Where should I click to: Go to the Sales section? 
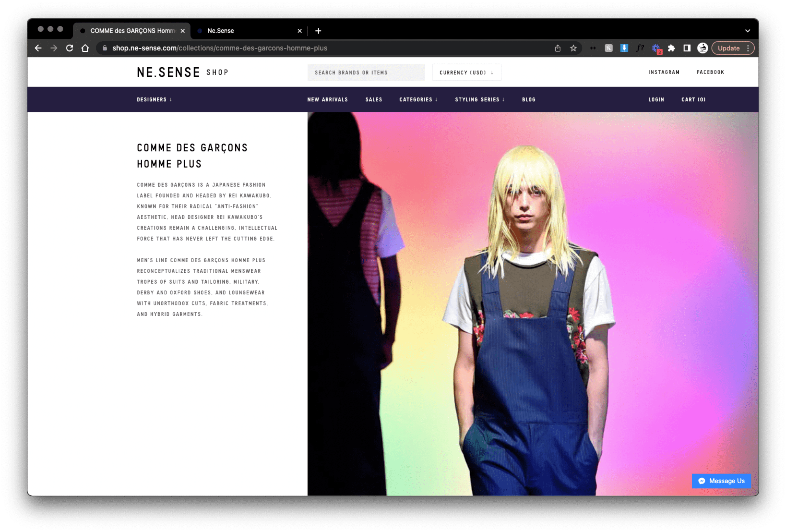[x=373, y=99]
